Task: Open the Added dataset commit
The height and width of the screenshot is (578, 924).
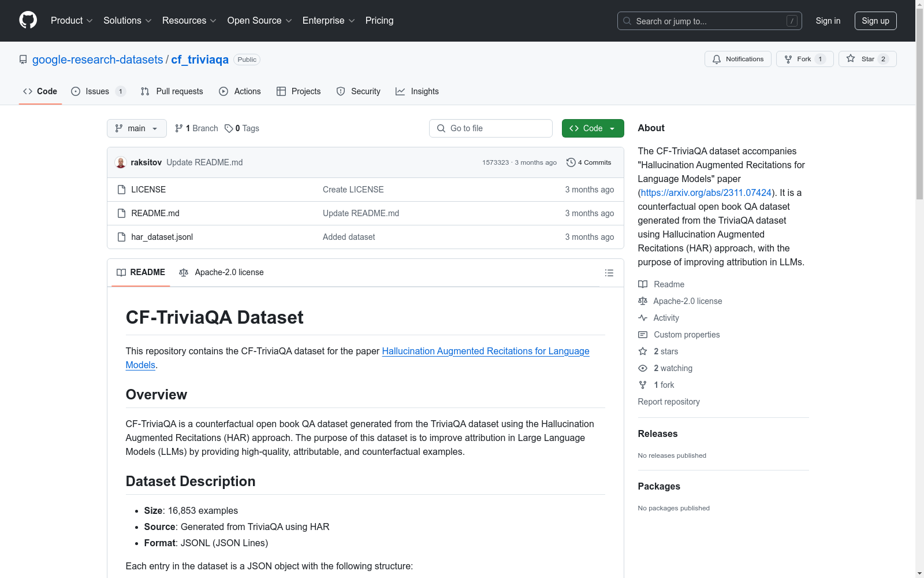Action: (349, 237)
